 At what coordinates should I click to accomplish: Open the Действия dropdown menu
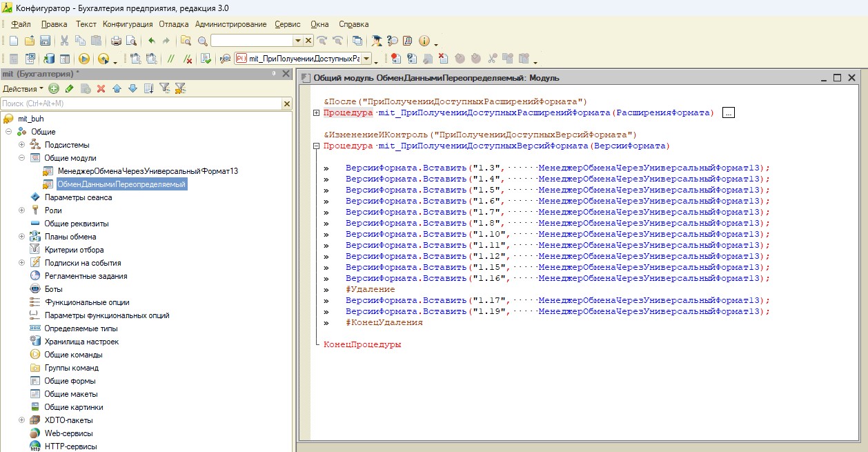(23, 88)
